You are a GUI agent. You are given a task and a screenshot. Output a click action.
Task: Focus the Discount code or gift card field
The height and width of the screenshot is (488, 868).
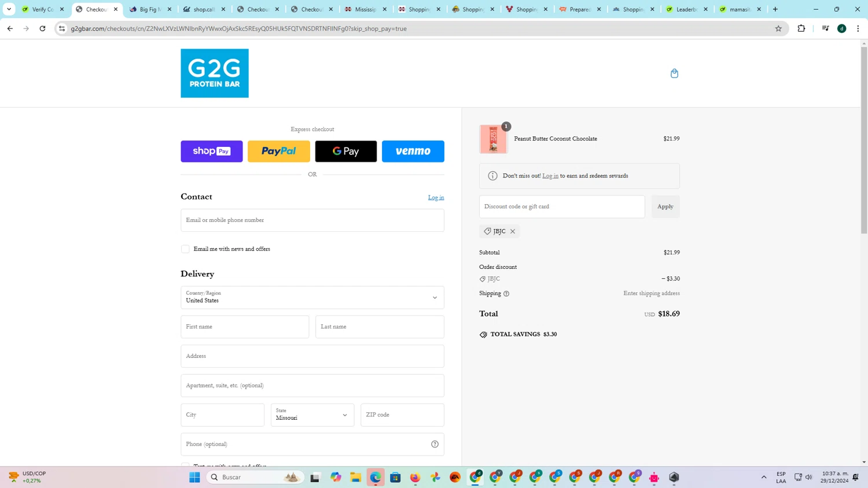562,206
